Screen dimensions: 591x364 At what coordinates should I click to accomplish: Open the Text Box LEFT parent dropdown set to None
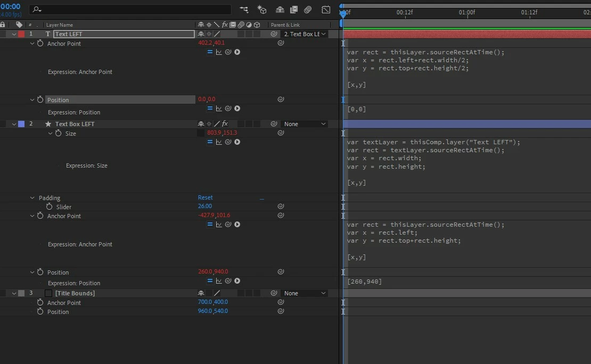pyautogui.click(x=304, y=124)
